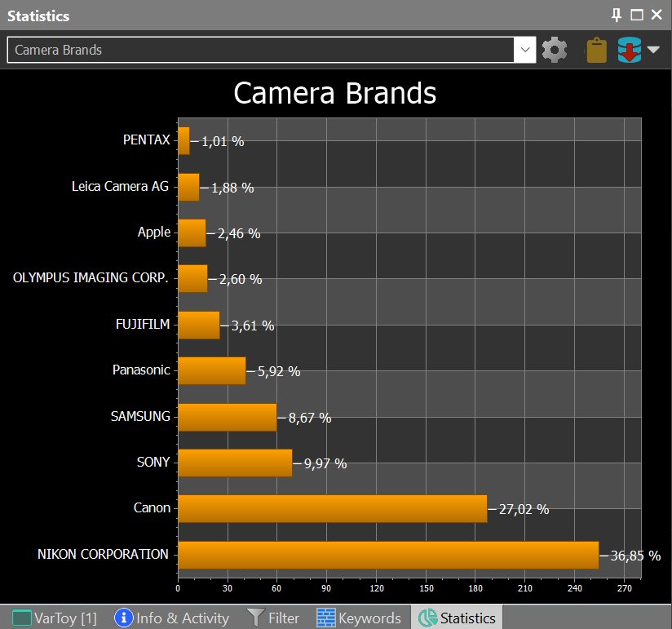Select the chart icon on the Statistics tab
Viewport: 672px width, 629px height.
pos(425,618)
